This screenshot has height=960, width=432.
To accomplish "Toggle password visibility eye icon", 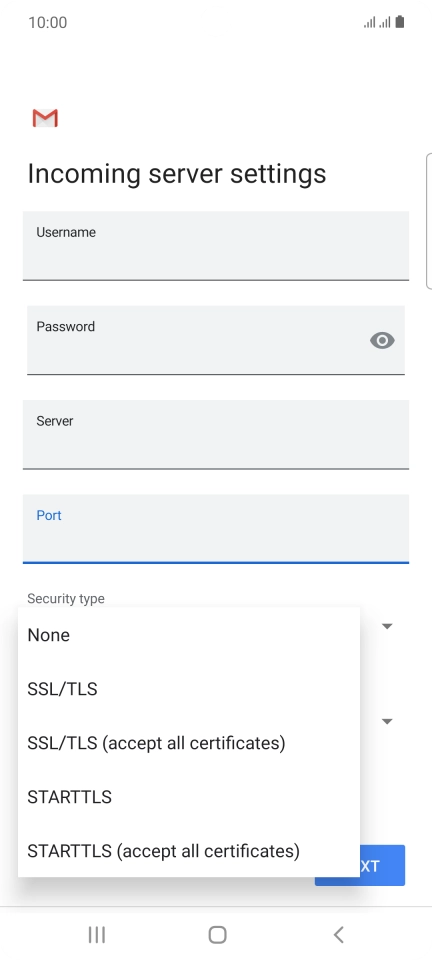I will [x=382, y=340].
